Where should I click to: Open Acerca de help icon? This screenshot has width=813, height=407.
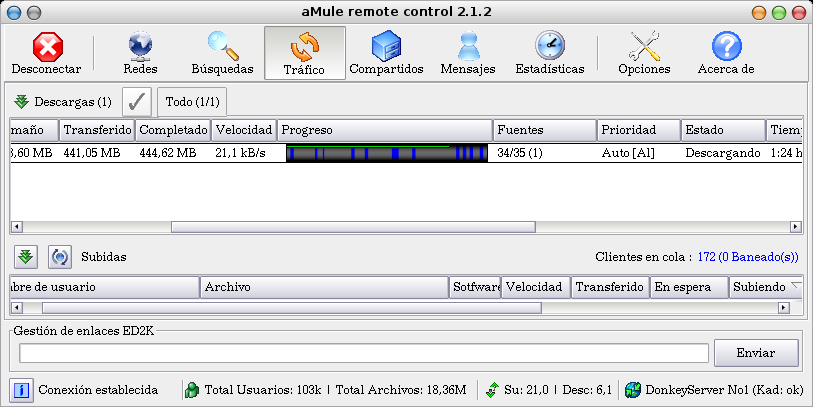(x=726, y=47)
